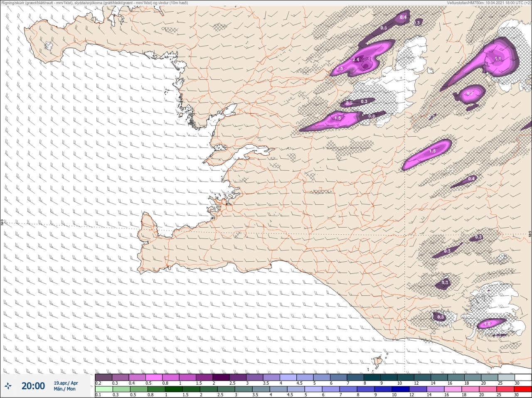Click the bright pink 0.5 swatch in the top legend row
This screenshot has height=398, width=532.
(154, 377)
